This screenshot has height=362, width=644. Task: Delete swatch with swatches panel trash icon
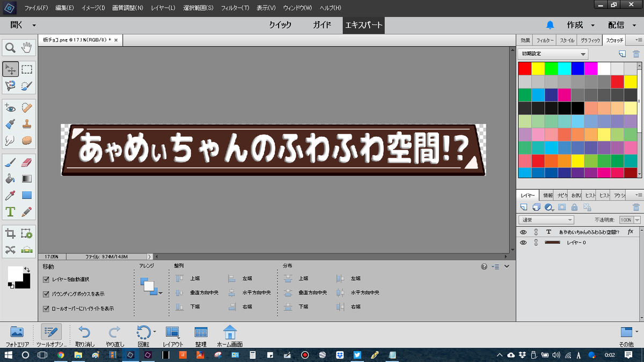point(636,54)
